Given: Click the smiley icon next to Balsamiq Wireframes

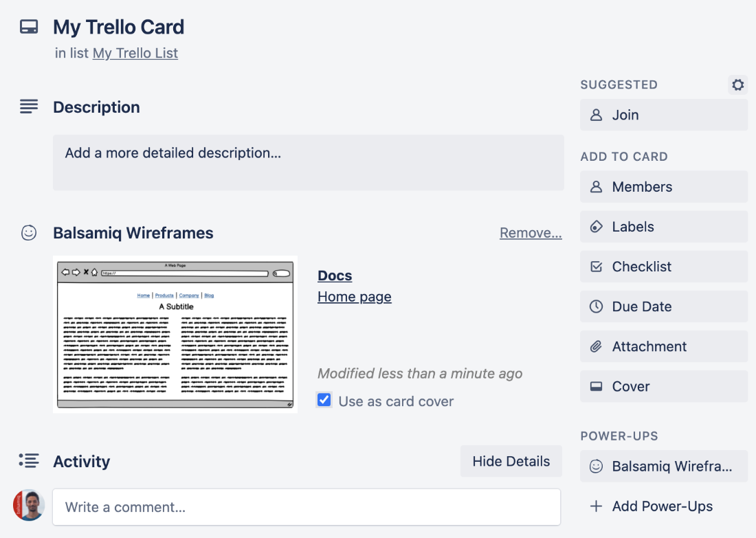Looking at the screenshot, I should (28, 233).
